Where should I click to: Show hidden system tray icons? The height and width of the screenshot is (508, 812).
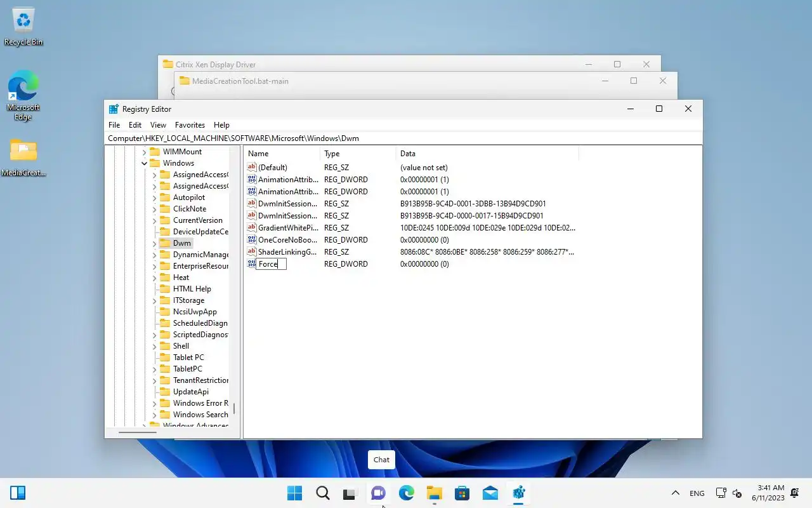tap(676, 493)
